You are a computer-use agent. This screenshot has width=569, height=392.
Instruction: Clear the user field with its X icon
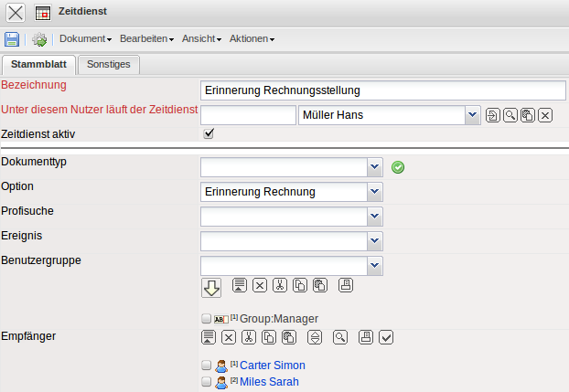click(x=545, y=115)
